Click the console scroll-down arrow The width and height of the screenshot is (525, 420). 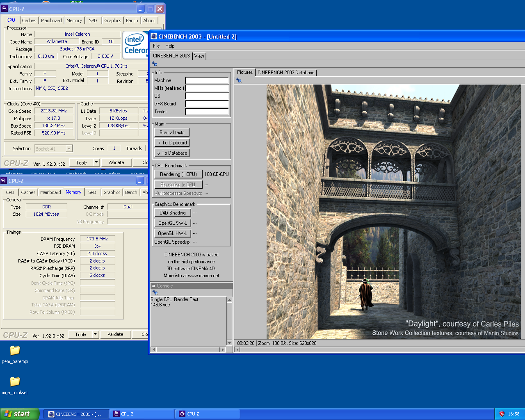229,343
